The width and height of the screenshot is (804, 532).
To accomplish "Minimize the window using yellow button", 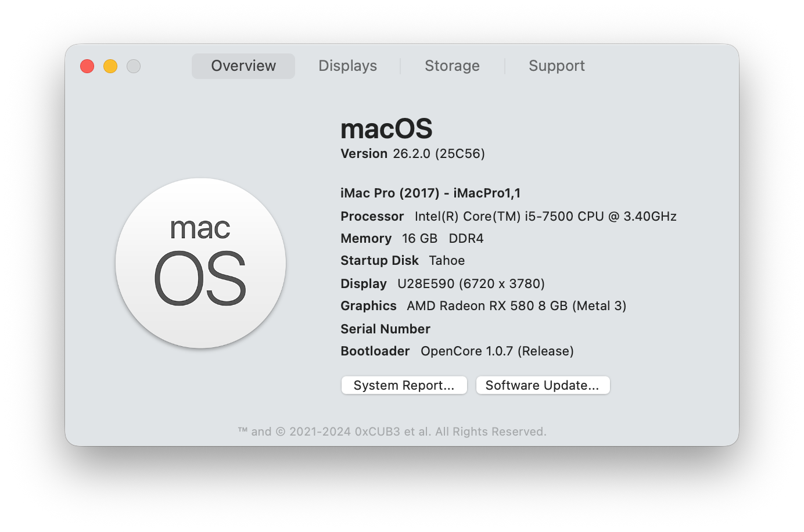I will pyautogui.click(x=110, y=66).
